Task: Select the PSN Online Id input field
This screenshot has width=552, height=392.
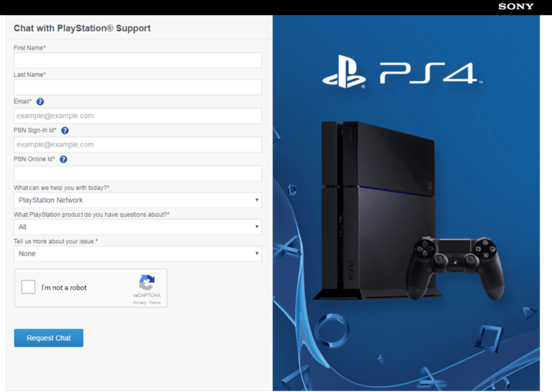Action: pos(138,174)
